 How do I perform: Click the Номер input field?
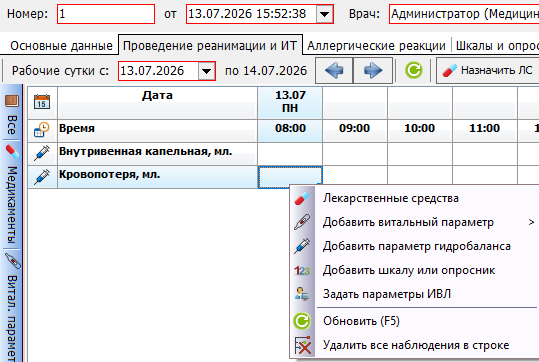(x=106, y=14)
